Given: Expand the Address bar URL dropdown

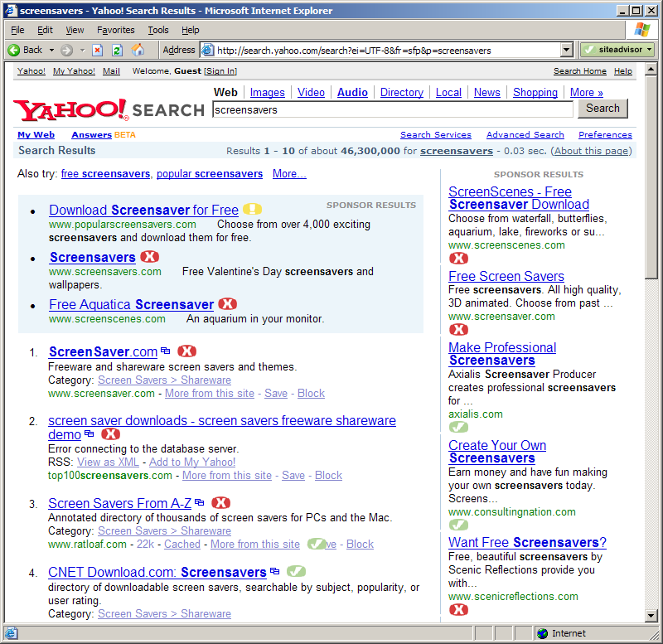Looking at the screenshot, I should click(567, 51).
